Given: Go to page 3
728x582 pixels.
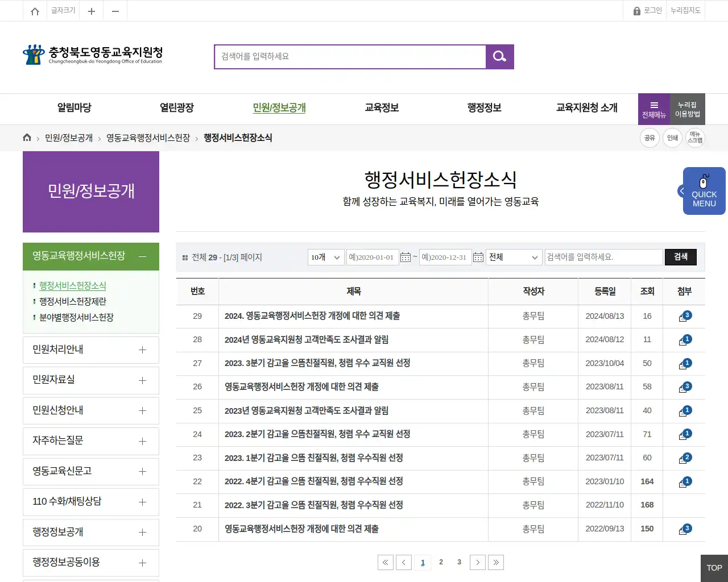Looking at the screenshot, I should pyautogui.click(x=459, y=562).
